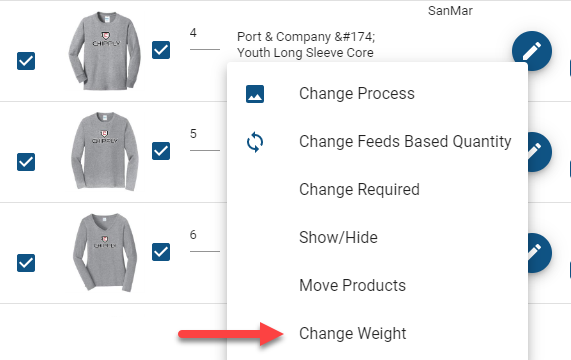Toggle the checkbox next to quantity 6

point(161,252)
